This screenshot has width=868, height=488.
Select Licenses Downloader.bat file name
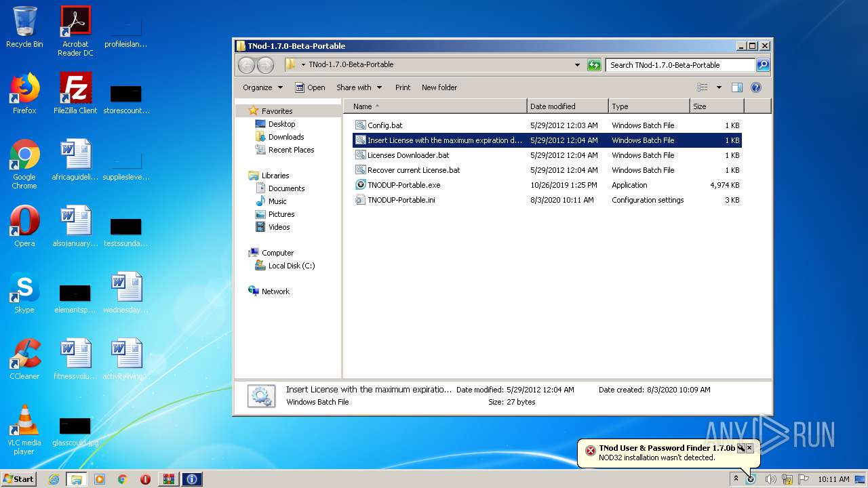(408, 155)
